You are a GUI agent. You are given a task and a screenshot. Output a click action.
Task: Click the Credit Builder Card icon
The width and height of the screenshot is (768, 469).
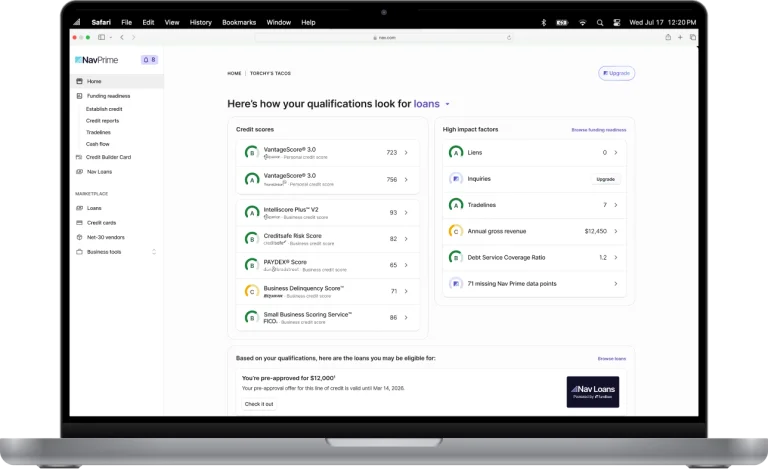click(79, 157)
